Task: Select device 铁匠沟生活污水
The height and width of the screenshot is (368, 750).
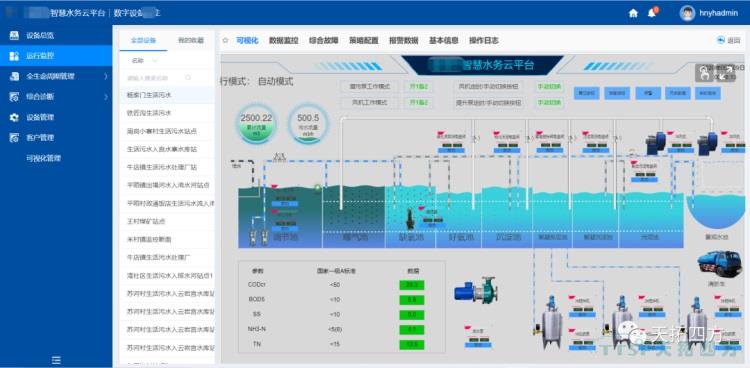Action: 166,113
